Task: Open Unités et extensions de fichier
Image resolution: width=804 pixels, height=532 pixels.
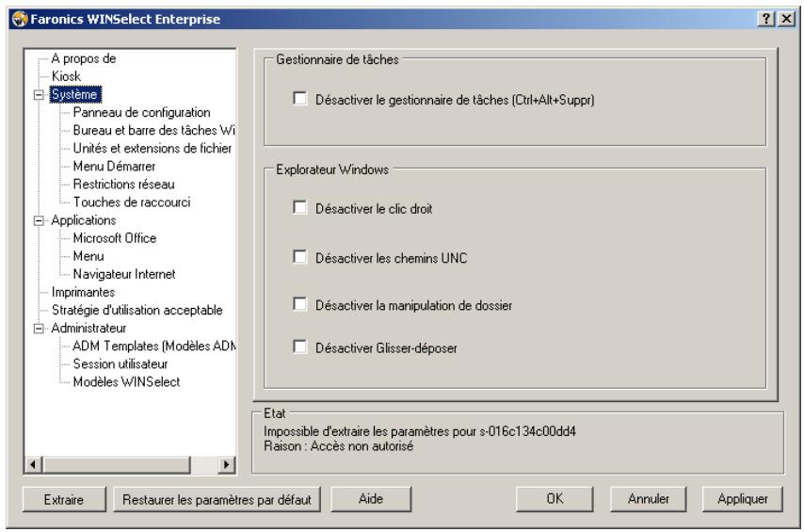Action: pyautogui.click(x=153, y=148)
